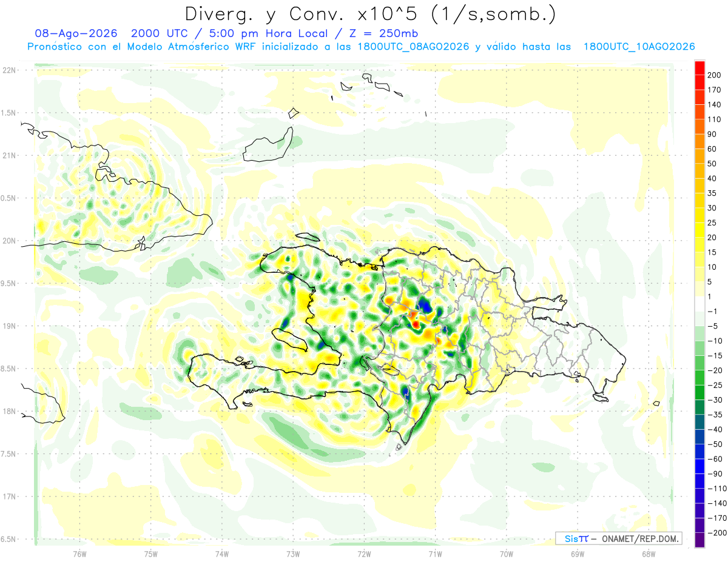Click the '76W' longitude label
This screenshot has width=728, height=562.
79,554
